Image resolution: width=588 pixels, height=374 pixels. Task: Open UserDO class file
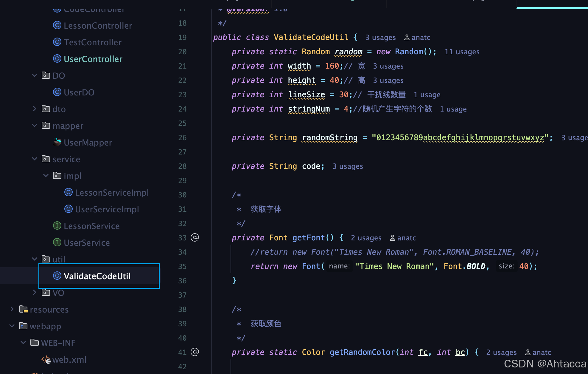tap(79, 92)
